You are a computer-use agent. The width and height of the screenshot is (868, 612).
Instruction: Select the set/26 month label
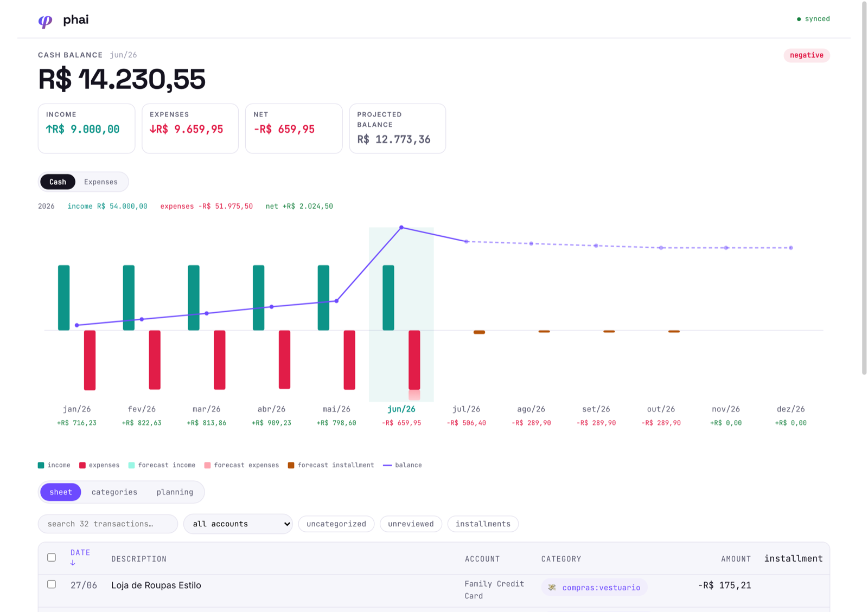(596, 409)
